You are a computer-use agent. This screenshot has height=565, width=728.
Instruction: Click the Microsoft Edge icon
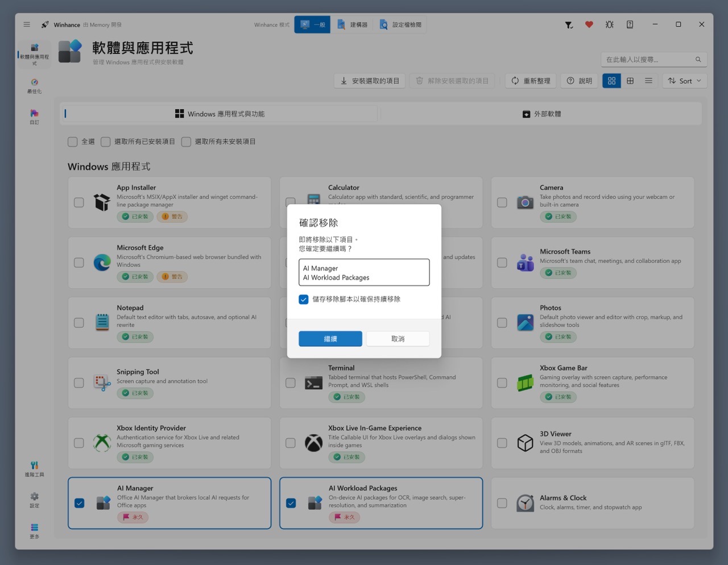coord(102,263)
